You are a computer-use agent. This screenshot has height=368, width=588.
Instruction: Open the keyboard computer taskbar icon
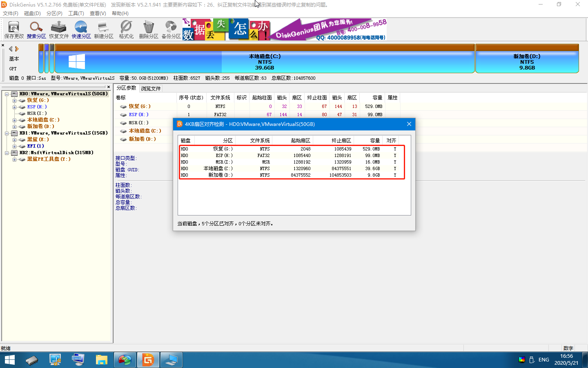pyautogui.click(x=78, y=360)
